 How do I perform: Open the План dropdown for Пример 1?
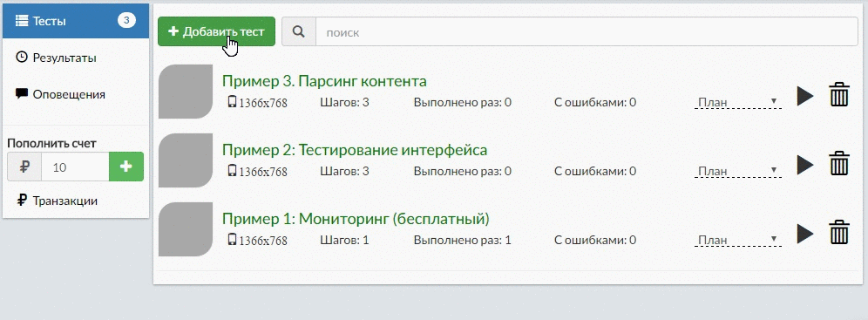coord(737,241)
